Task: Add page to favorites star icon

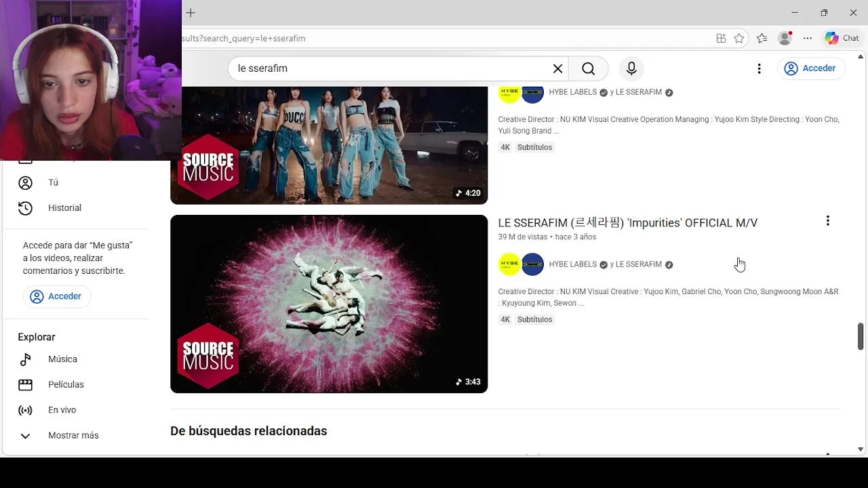Action: tap(739, 39)
